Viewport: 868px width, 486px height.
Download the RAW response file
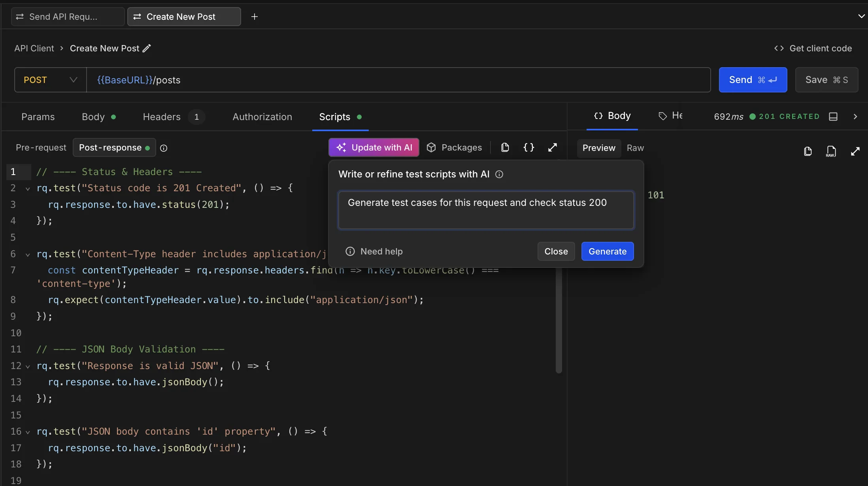(x=831, y=151)
